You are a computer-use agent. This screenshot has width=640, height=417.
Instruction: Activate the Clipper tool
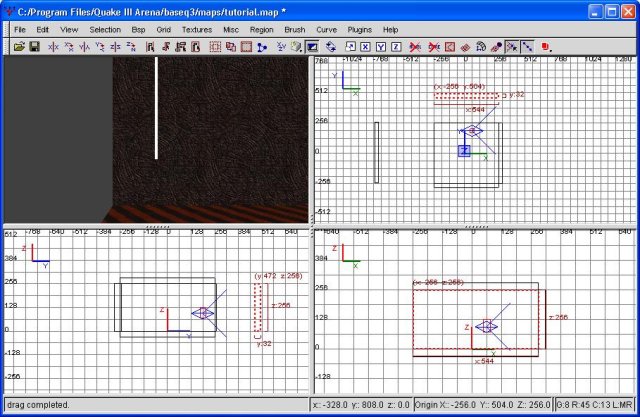[x=262, y=47]
